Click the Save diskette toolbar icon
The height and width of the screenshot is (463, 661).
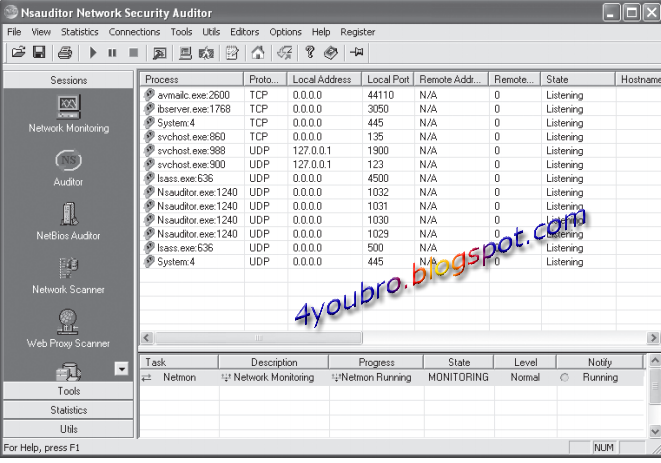(x=39, y=53)
